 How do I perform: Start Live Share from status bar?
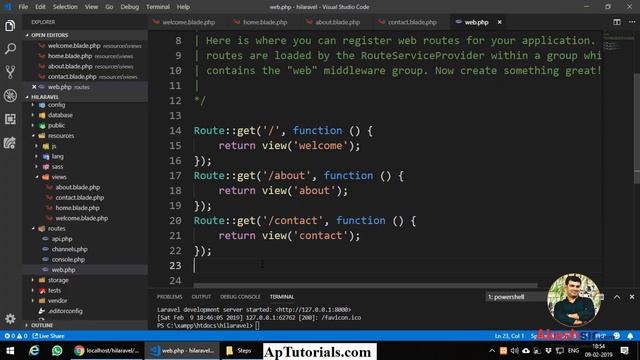tap(48, 336)
